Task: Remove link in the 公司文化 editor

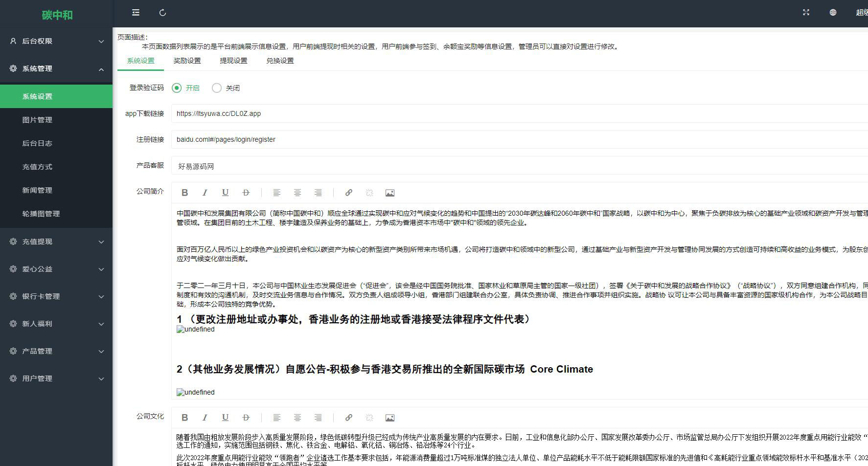Action: click(x=369, y=418)
